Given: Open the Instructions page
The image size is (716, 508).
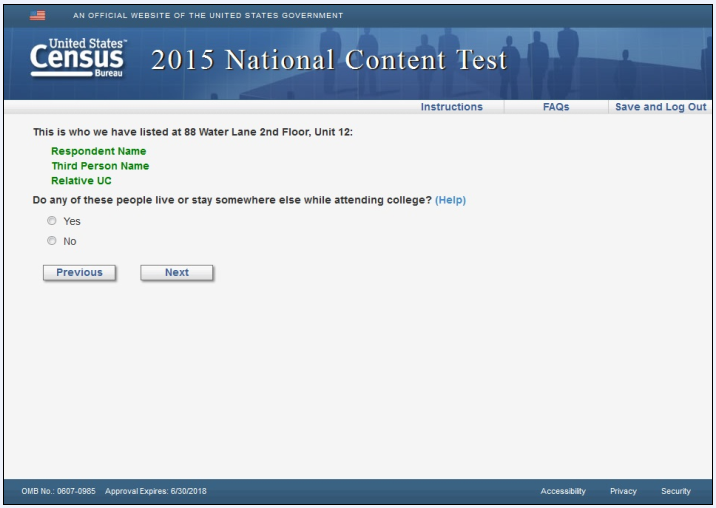Looking at the screenshot, I should click(451, 107).
